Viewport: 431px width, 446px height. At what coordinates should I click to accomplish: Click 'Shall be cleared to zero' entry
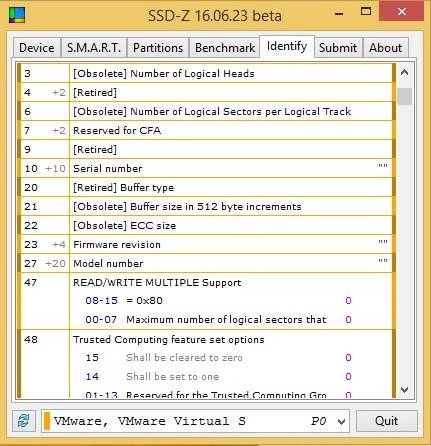pos(219,358)
